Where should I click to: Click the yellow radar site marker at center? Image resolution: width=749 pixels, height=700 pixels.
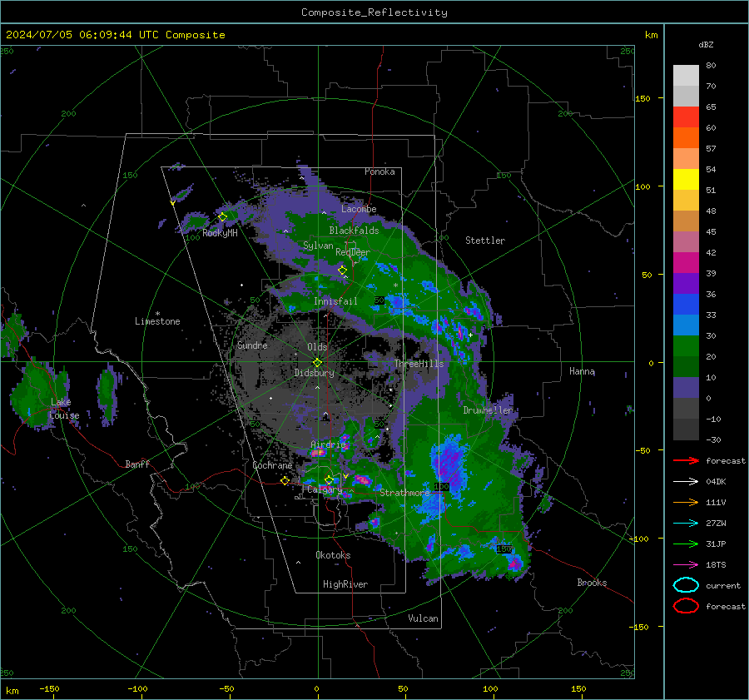tap(318, 362)
